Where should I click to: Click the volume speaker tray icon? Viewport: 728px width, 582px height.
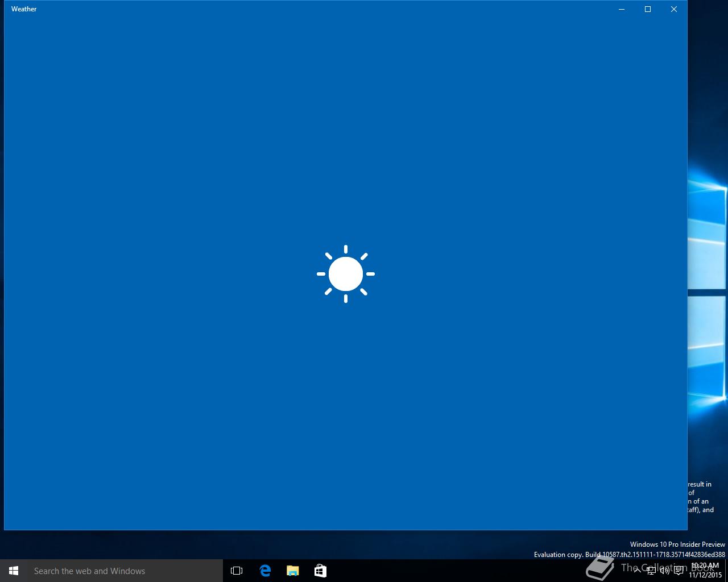(x=665, y=571)
